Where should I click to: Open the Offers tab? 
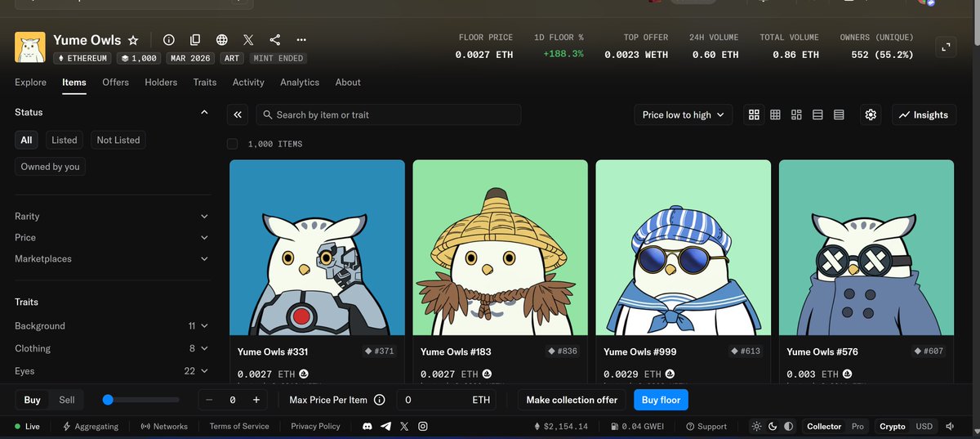click(x=115, y=83)
